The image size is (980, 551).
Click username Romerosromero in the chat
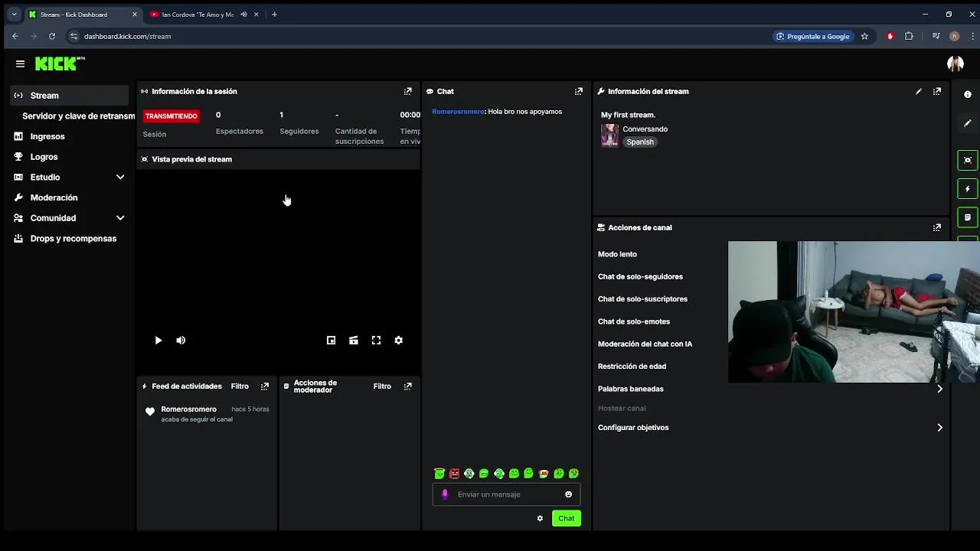click(x=458, y=112)
